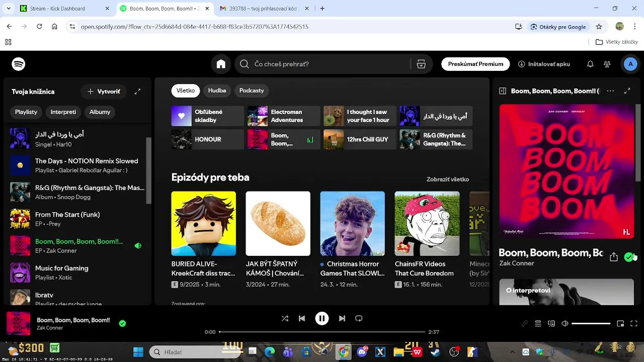Open Steam from the taskbar

pyautogui.click(x=435, y=352)
